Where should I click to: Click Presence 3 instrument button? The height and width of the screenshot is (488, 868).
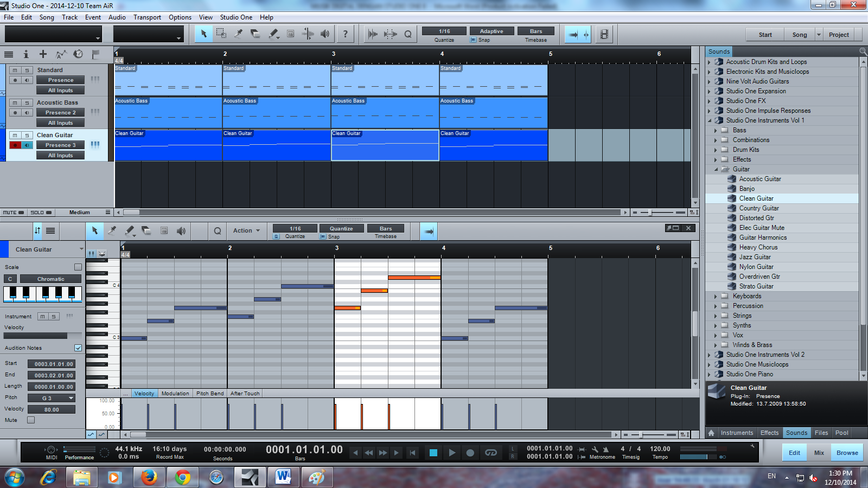click(x=60, y=145)
